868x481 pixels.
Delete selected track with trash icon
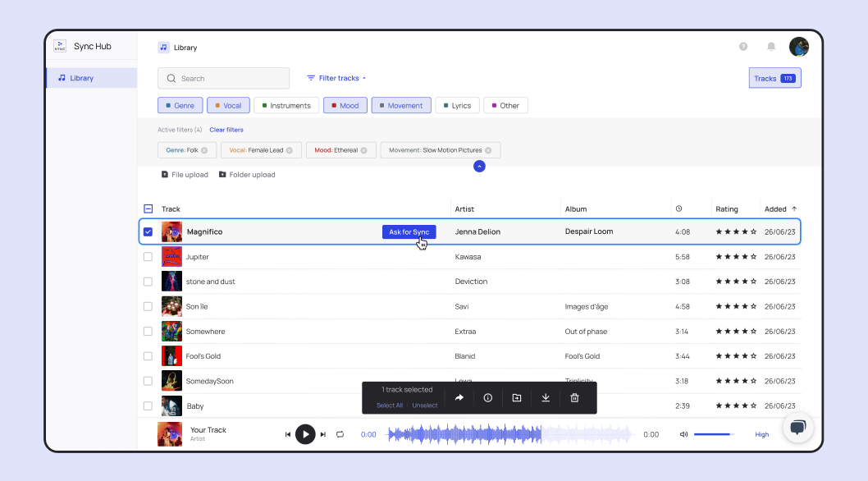[574, 398]
